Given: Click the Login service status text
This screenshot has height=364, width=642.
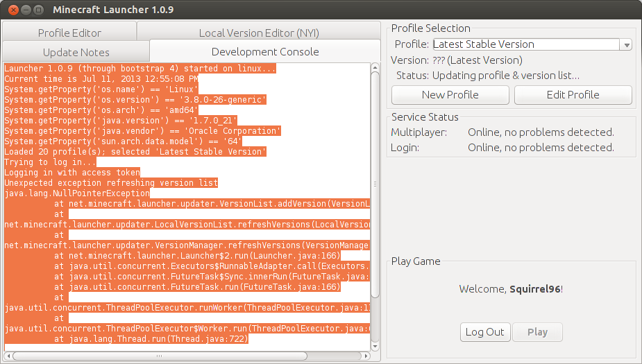Looking at the screenshot, I should pos(541,147).
